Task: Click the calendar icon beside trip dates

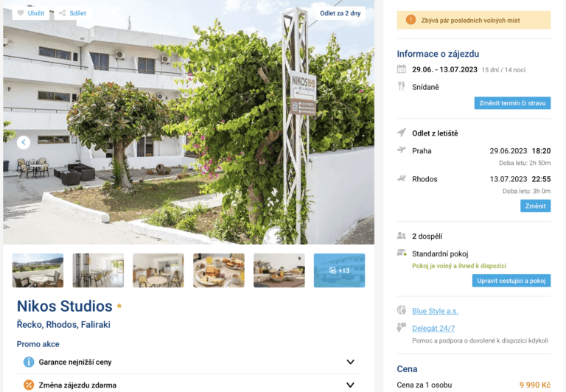Action: 402,69
